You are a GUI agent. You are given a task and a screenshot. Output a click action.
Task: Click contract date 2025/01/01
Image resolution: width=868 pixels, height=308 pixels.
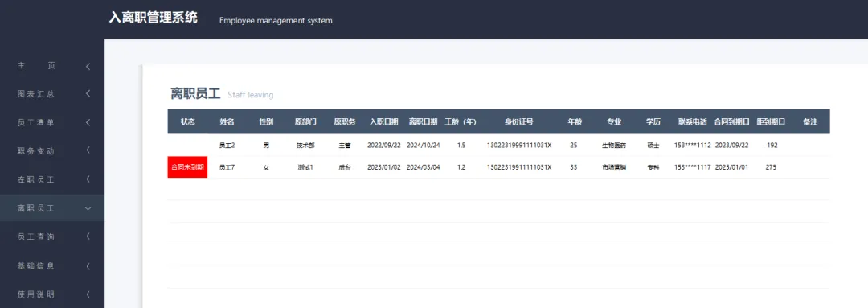[x=732, y=167]
